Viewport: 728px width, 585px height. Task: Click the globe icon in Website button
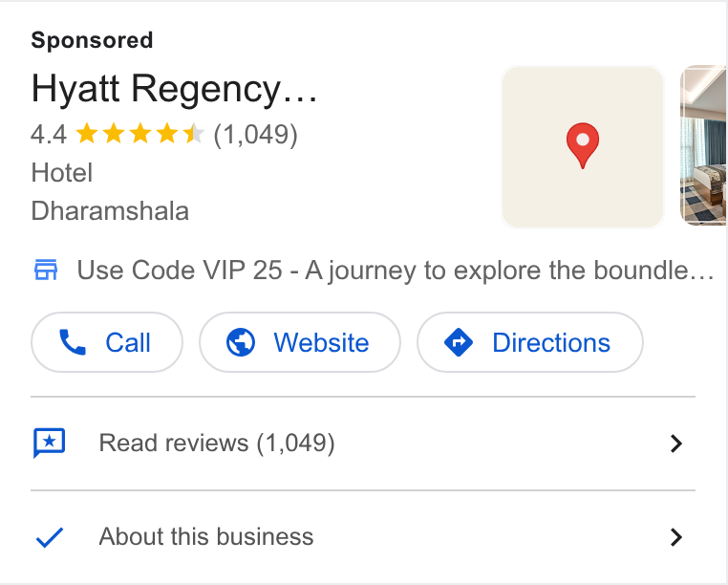pyautogui.click(x=241, y=342)
